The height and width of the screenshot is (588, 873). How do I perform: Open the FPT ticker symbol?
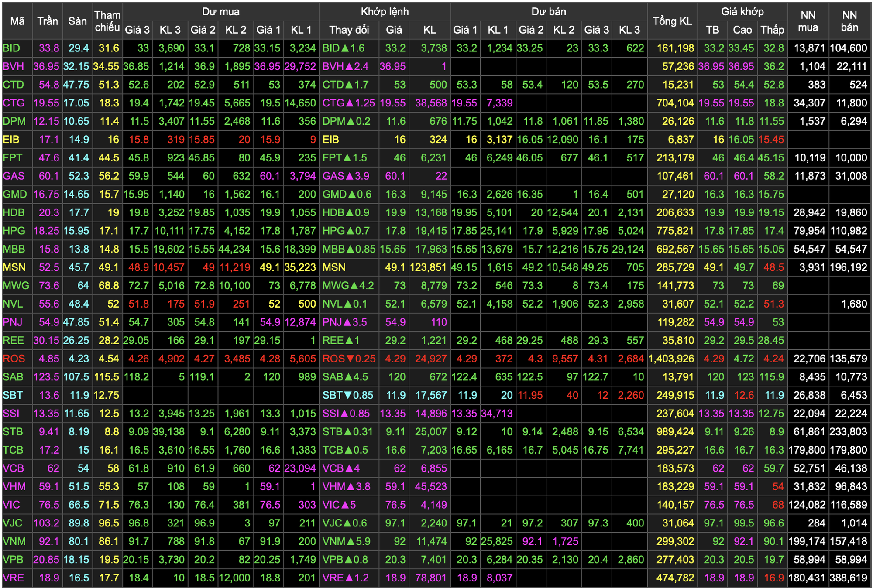pyautogui.click(x=12, y=157)
